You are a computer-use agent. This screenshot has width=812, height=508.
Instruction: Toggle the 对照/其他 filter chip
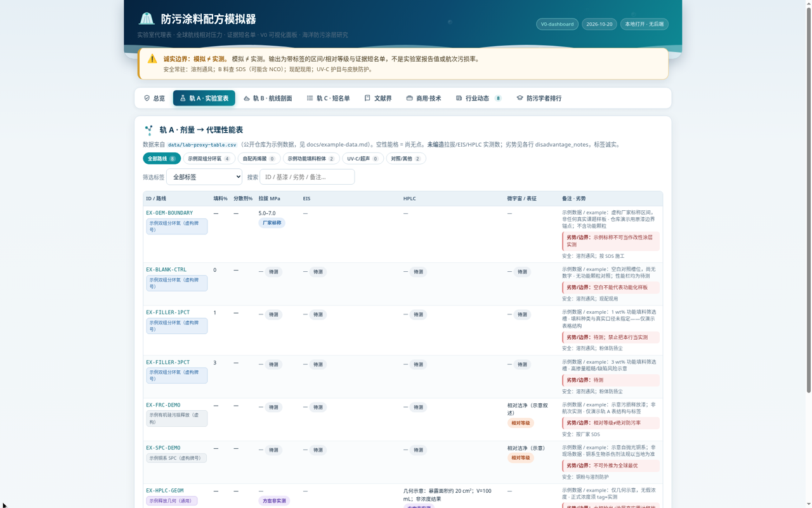(406, 159)
